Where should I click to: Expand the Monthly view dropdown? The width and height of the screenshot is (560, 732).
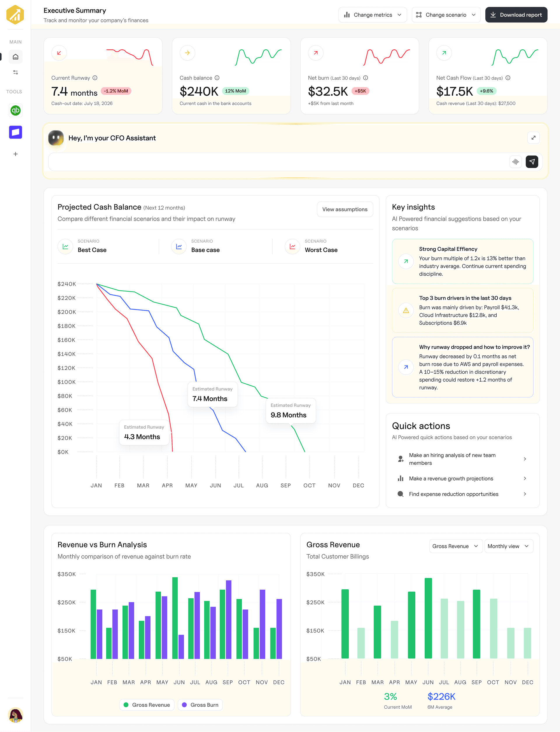(x=508, y=546)
